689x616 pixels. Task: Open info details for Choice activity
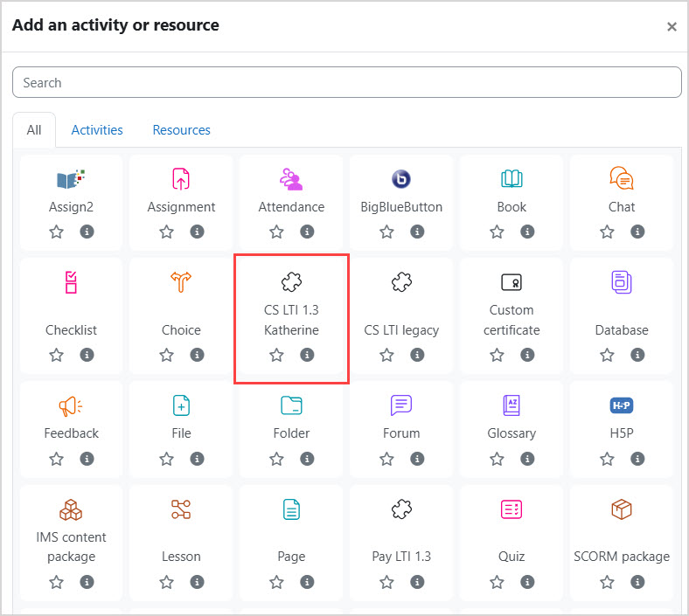(197, 355)
